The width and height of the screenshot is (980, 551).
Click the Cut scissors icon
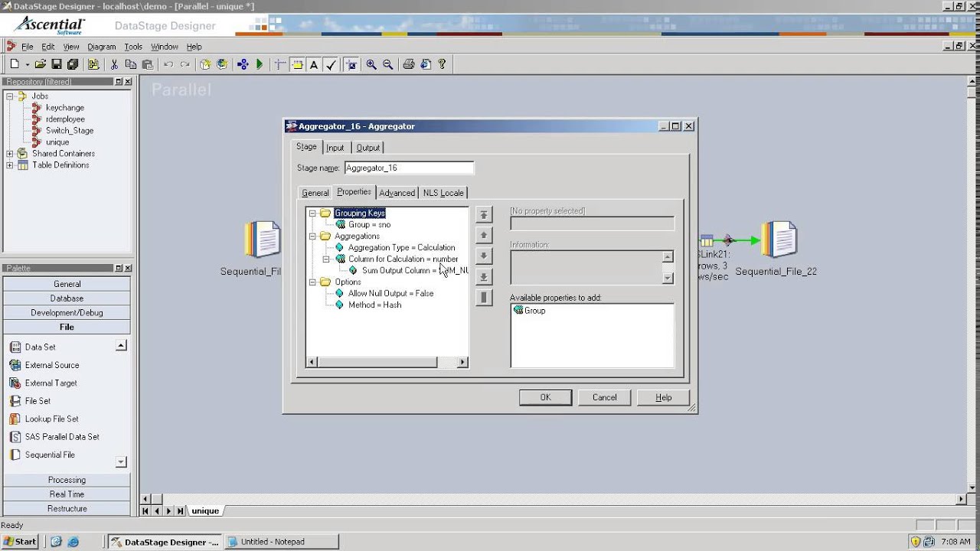(x=114, y=65)
